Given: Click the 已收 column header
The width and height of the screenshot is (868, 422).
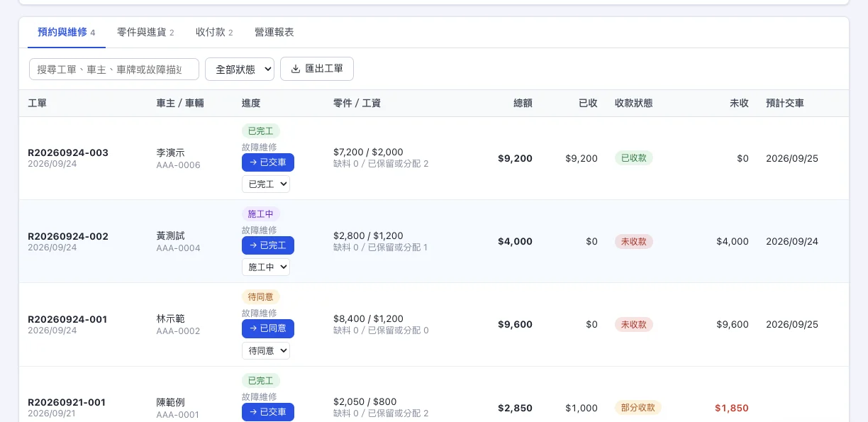Looking at the screenshot, I should click(x=589, y=104).
